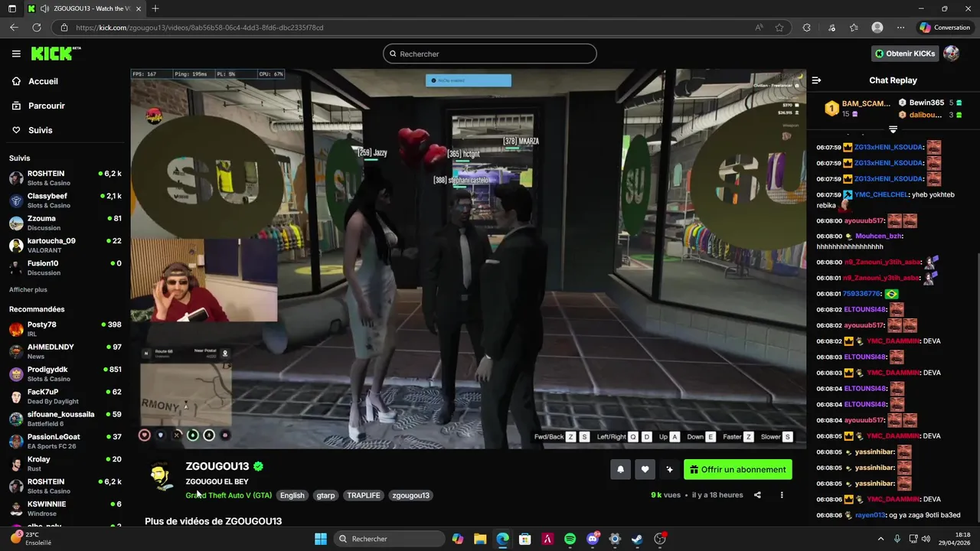
Task: Open recommended channel FacK7uP
Action: click(65, 396)
